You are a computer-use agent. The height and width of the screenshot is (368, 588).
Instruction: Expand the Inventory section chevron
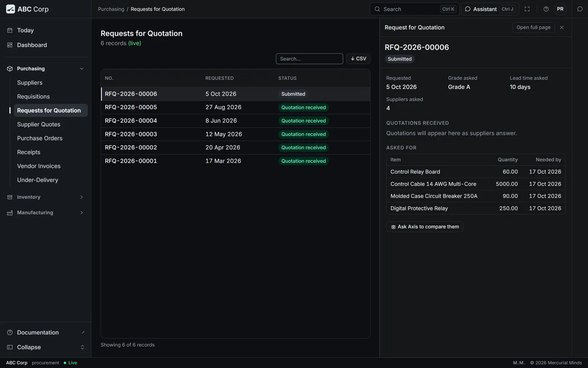82,197
